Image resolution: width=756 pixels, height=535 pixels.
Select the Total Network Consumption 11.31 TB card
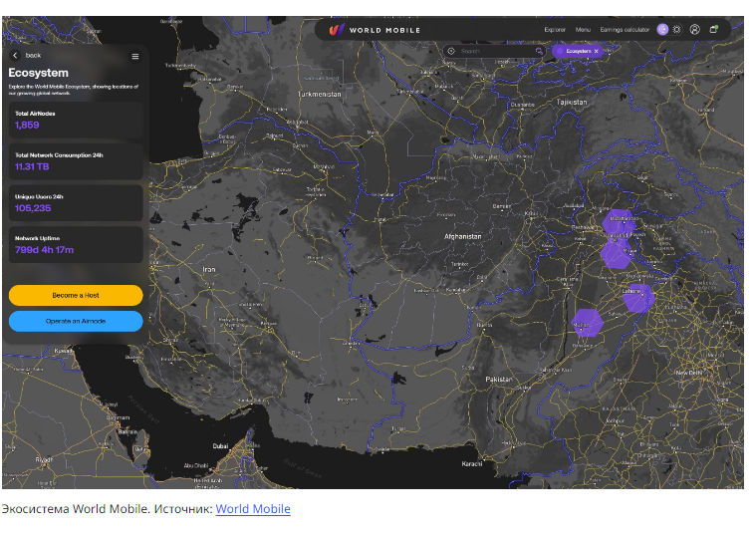point(76,161)
